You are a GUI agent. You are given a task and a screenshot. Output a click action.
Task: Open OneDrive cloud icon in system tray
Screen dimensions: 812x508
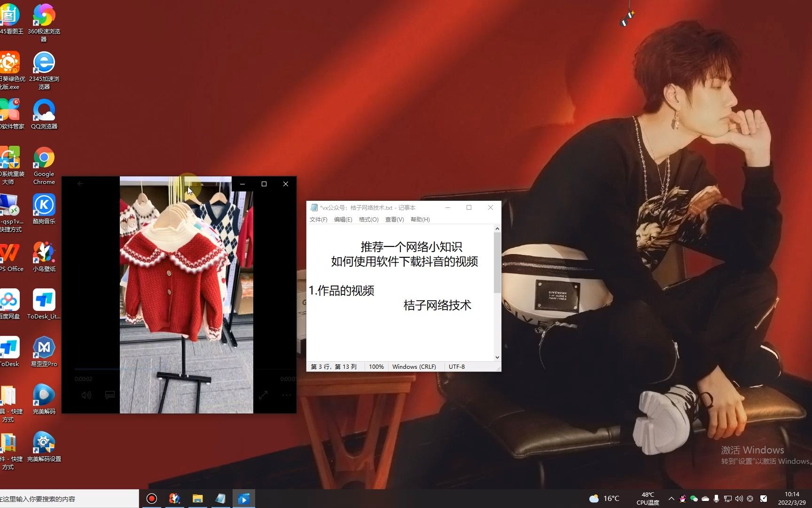pyautogui.click(x=705, y=499)
